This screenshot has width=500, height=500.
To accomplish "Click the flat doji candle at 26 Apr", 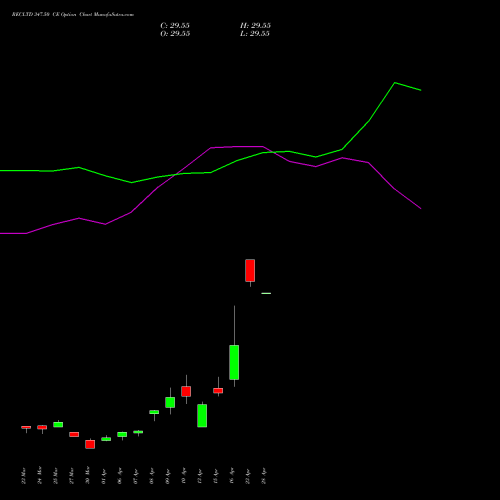I will click(x=266, y=293).
